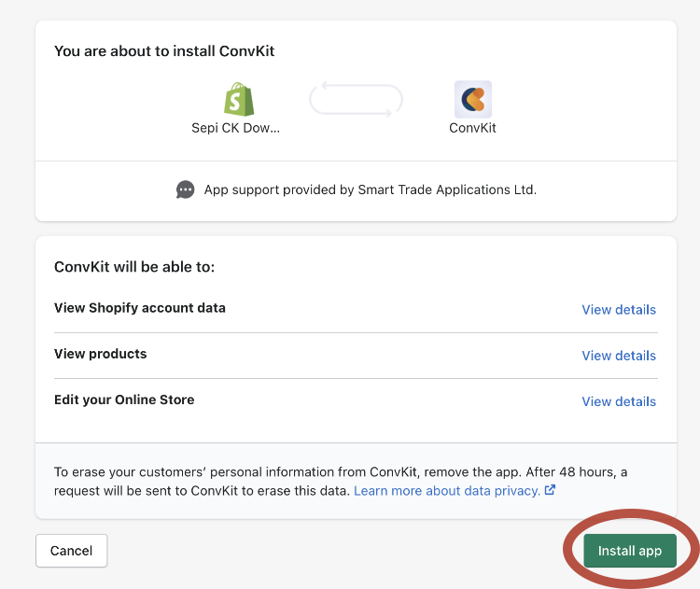This screenshot has height=589, width=700.
Task: Click the Shopify bag logo icon
Action: coord(239,99)
